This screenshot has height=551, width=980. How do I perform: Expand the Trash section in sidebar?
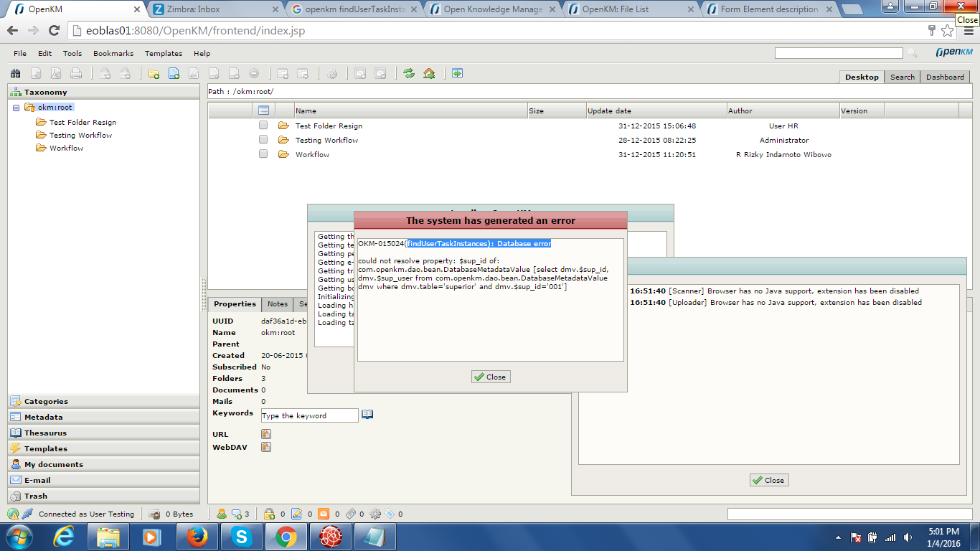pyautogui.click(x=36, y=496)
